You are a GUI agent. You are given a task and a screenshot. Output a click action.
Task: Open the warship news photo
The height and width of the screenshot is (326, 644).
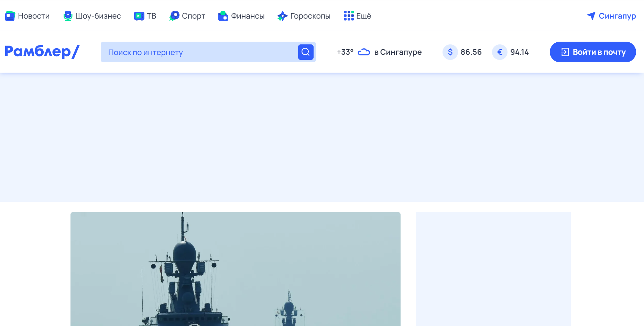pyautogui.click(x=236, y=269)
